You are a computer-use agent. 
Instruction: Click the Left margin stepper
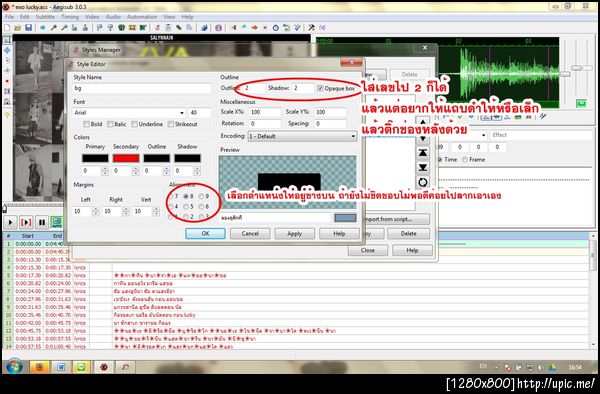pyautogui.click(x=96, y=211)
